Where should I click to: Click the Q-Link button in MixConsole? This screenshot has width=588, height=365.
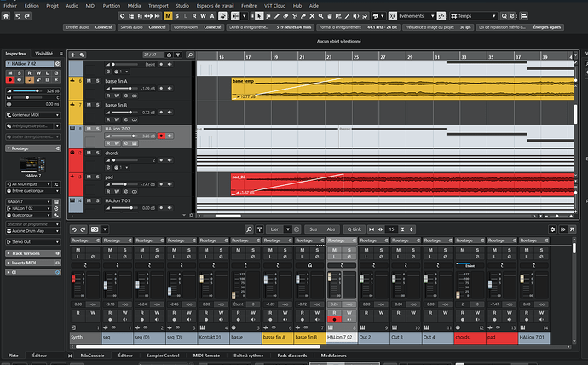click(x=354, y=229)
